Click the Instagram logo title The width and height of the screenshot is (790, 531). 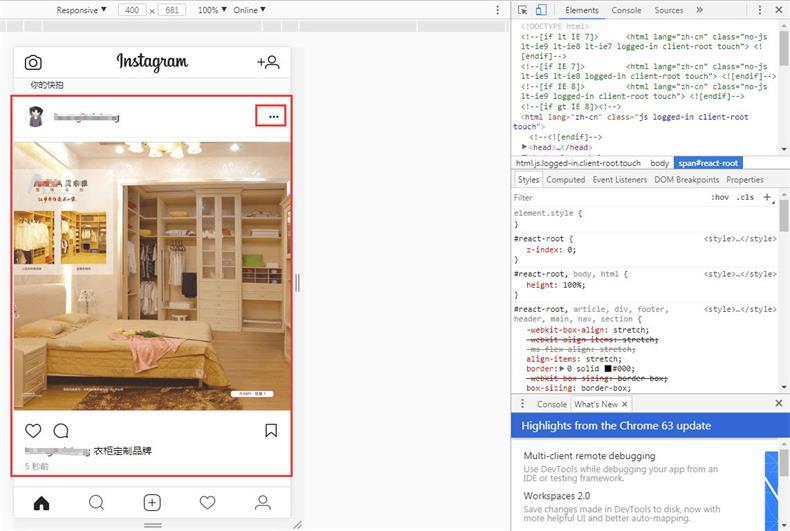click(x=152, y=61)
